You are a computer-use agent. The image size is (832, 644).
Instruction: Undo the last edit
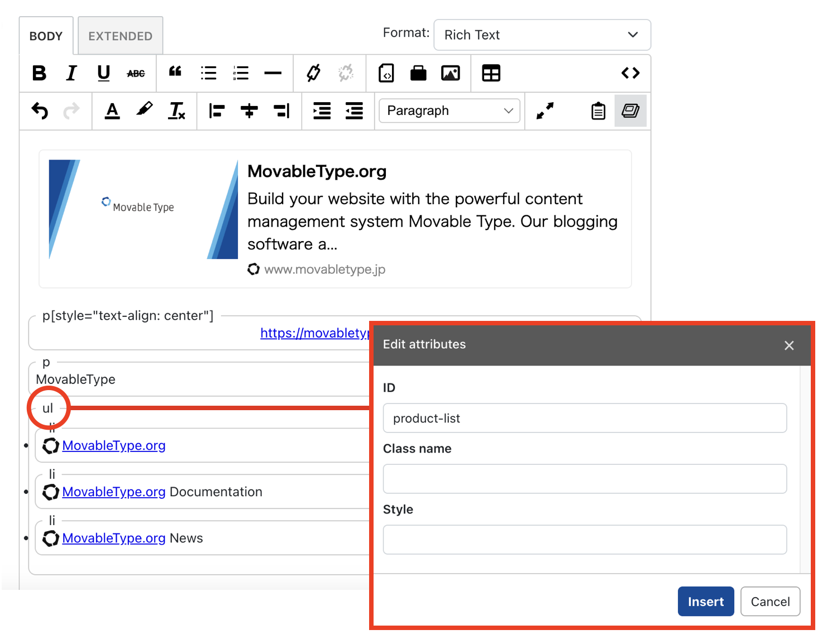[x=40, y=111]
